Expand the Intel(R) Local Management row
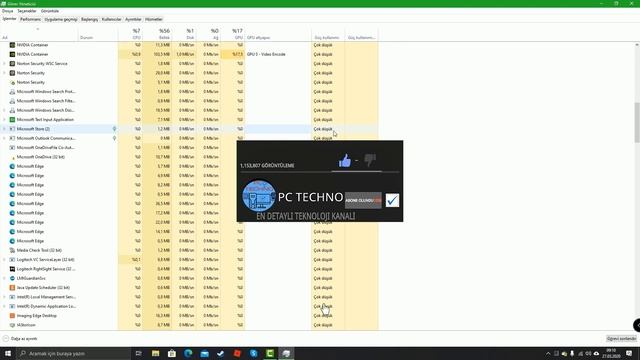Image resolution: width=640 pixels, height=360 pixels. (x=4, y=297)
